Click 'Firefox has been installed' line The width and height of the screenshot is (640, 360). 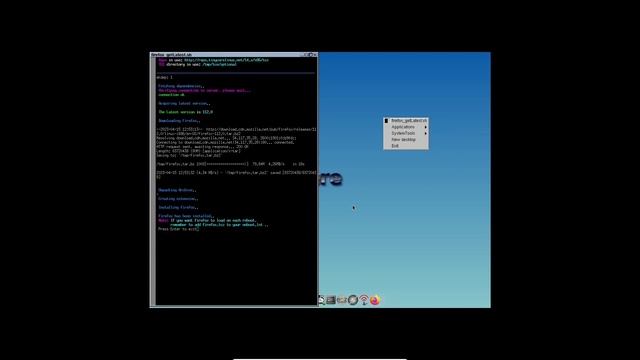(x=186, y=216)
